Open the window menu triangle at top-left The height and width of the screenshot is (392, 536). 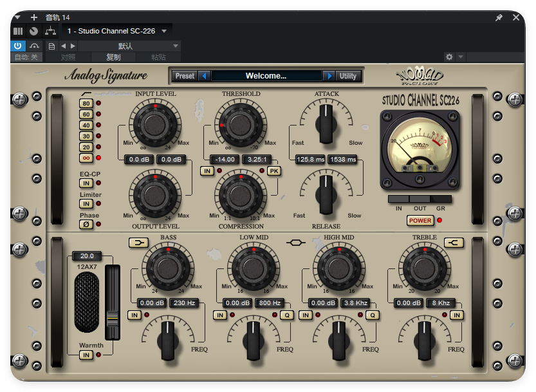tap(17, 17)
